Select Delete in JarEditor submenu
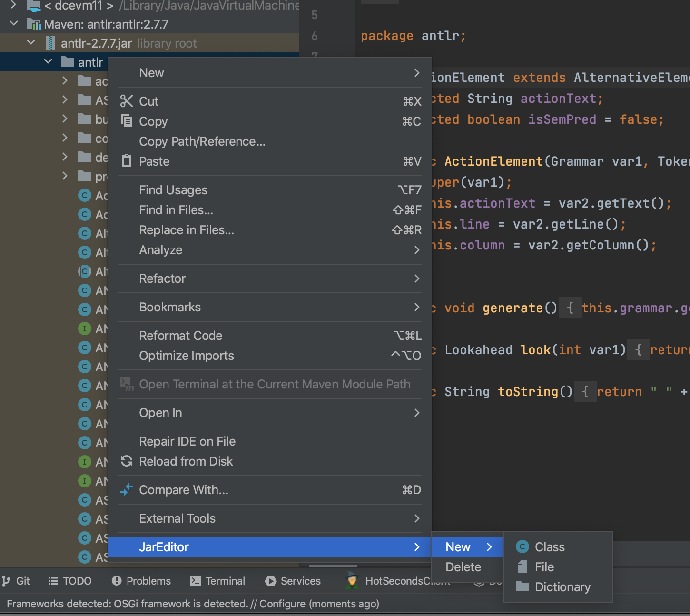This screenshot has height=616, width=690. [463, 567]
